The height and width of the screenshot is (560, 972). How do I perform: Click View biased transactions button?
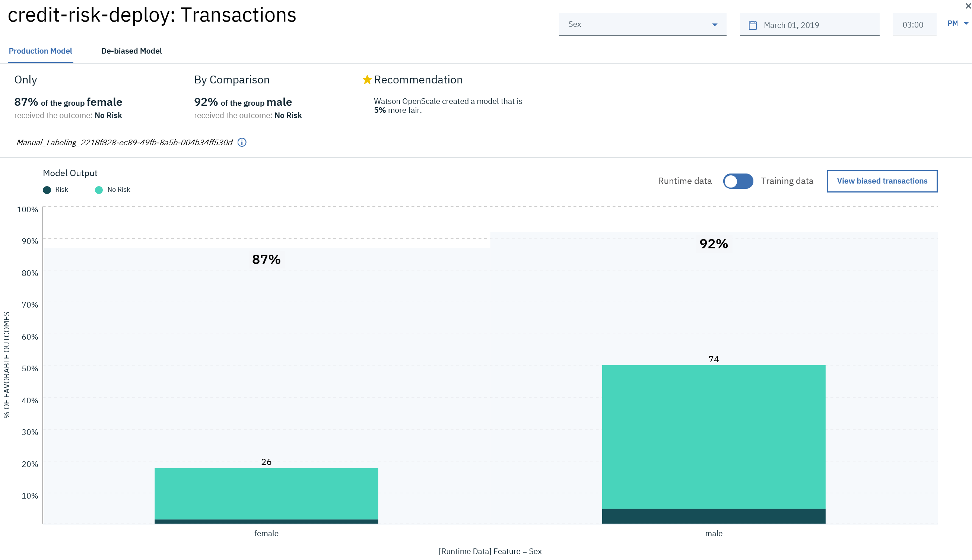click(x=882, y=181)
